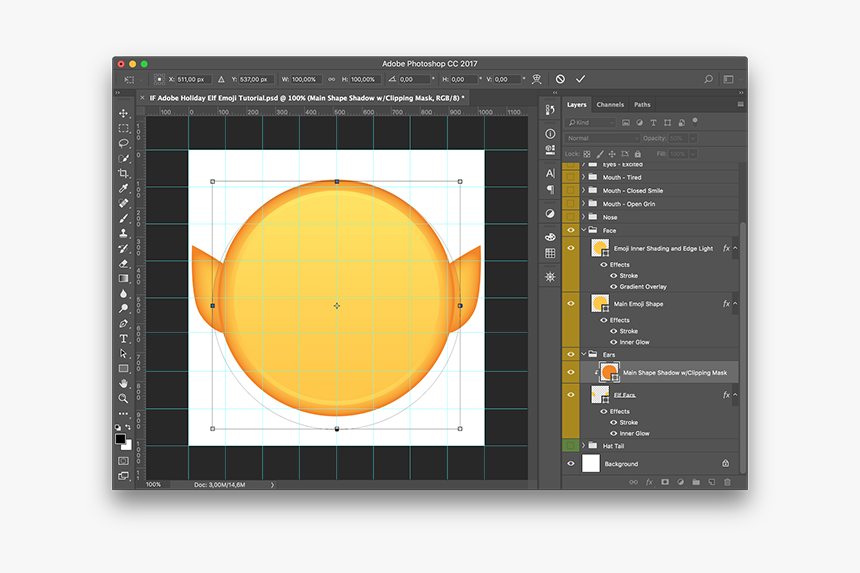Switch to the Channels tab

[x=610, y=104]
